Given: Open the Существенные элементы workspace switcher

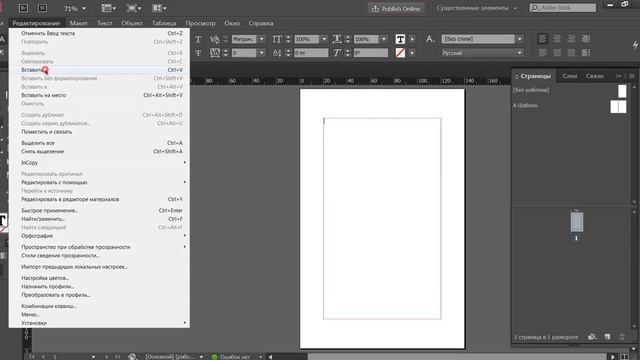Looking at the screenshot, I should point(476,8).
